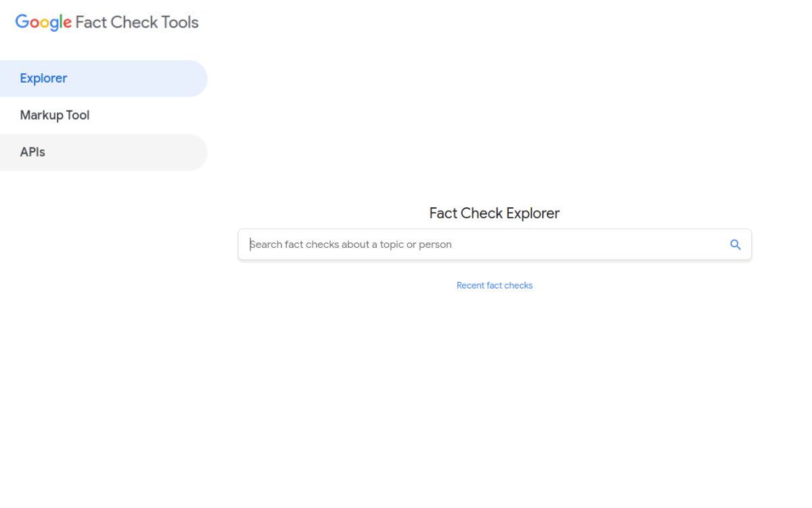Open the Fact Check Tools home via the logo
Image resolution: width=812 pixels, height=508 pixels.
43,22
